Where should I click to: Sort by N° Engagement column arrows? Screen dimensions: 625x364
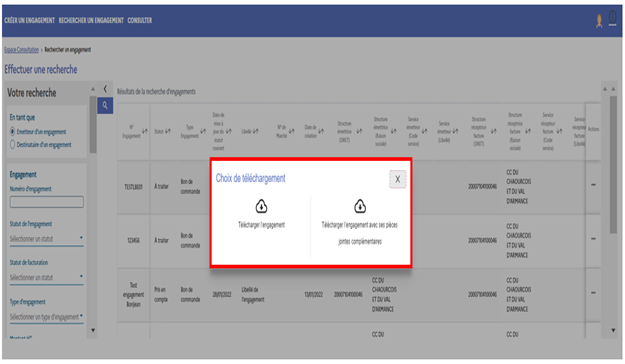click(145, 132)
